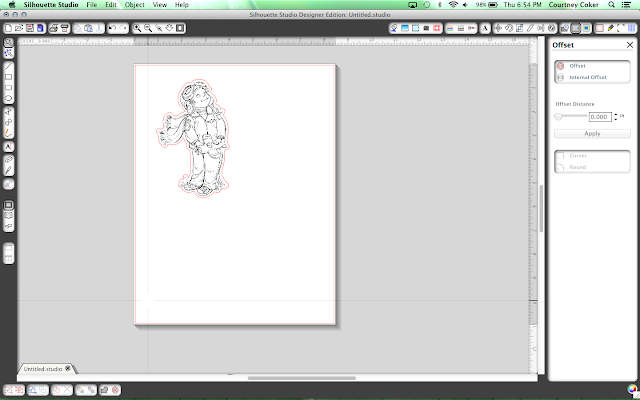640x400 pixels.
Task: Click the Fit to Window icon
Action: point(180,28)
